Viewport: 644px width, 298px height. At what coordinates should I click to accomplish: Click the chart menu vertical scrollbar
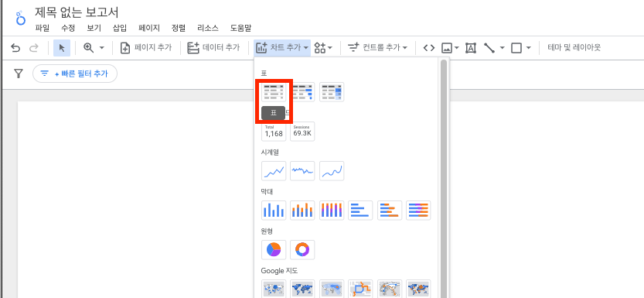tap(444, 178)
